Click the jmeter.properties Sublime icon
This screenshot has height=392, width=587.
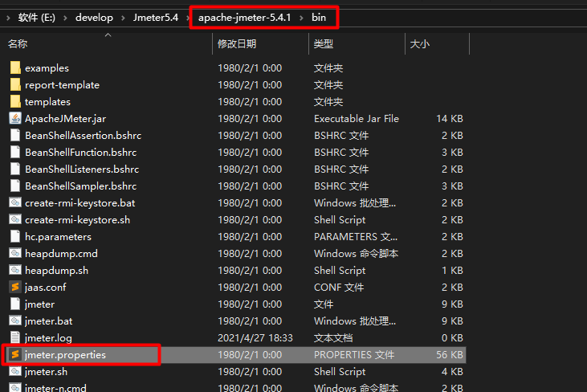[15, 354]
